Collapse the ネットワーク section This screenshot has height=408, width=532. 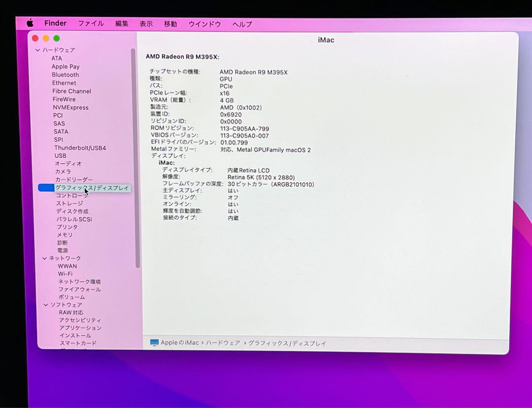44,258
